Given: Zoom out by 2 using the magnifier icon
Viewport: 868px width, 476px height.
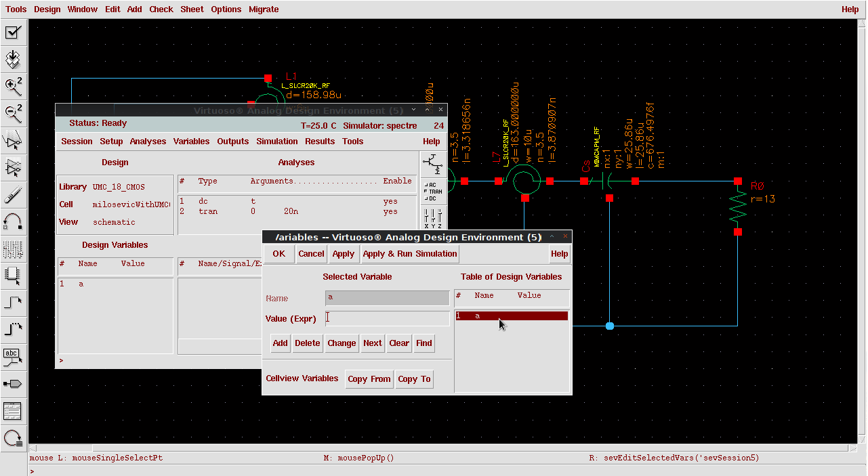Looking at the screenshot, I should 13,113.
